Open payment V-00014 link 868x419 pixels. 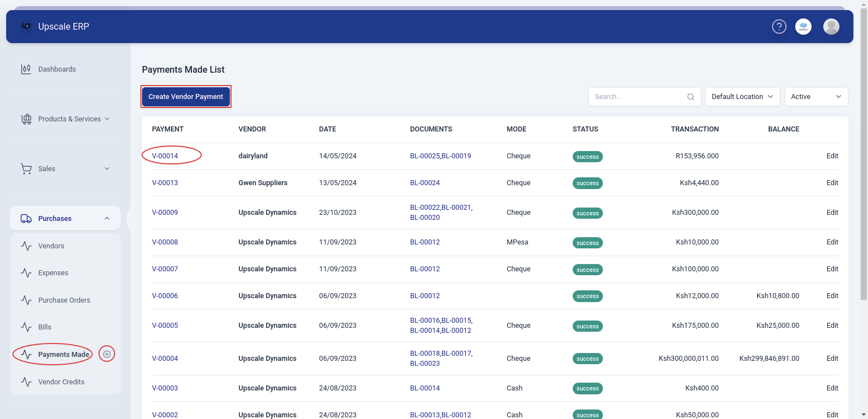click(x=165, y=156)
